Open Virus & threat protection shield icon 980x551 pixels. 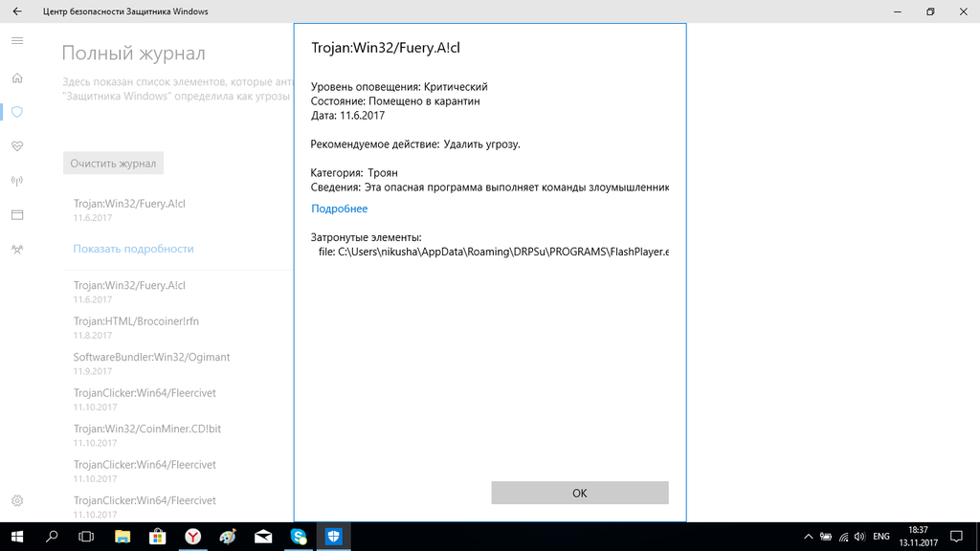tap(17, 112)
